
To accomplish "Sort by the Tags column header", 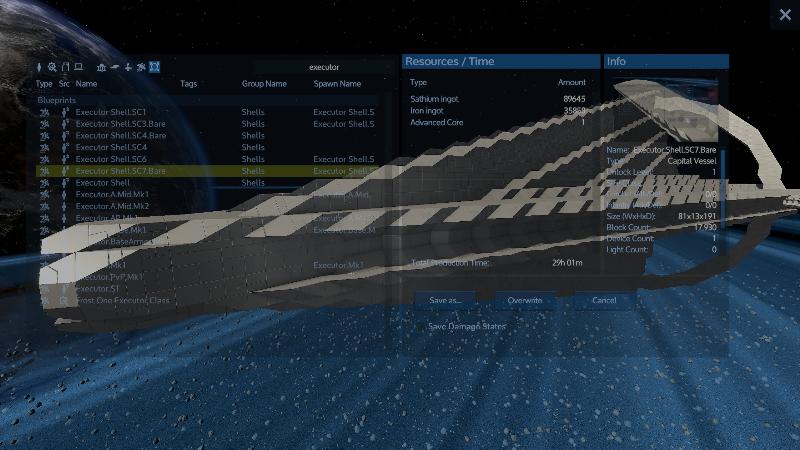I will point(188,84).
